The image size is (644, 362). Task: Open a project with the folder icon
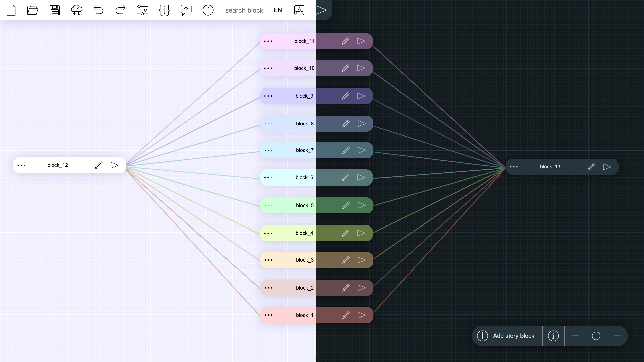coord(33,10)
